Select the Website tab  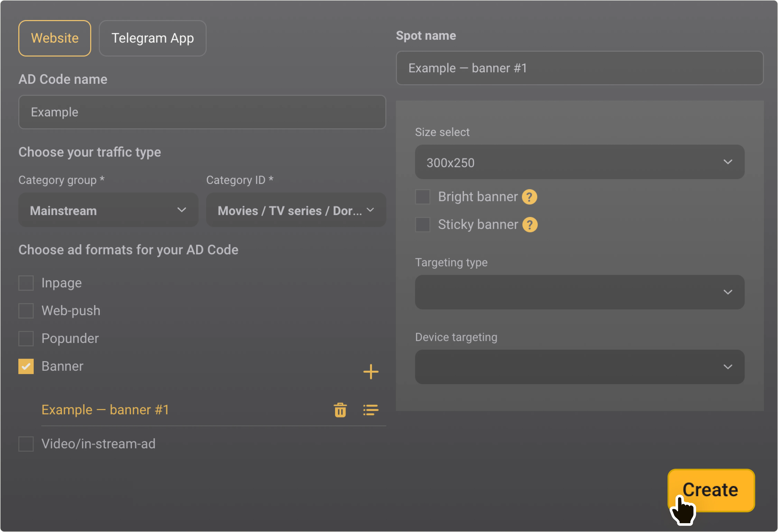point(55,38)
